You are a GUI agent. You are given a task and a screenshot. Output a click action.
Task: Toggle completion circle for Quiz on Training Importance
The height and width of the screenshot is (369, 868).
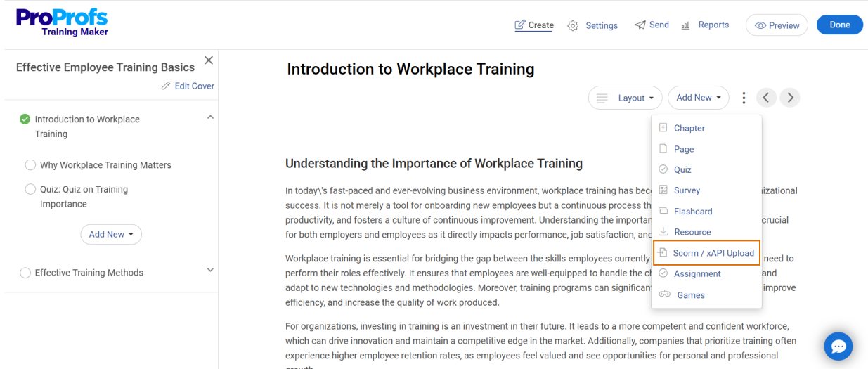[x=30, y=189]
